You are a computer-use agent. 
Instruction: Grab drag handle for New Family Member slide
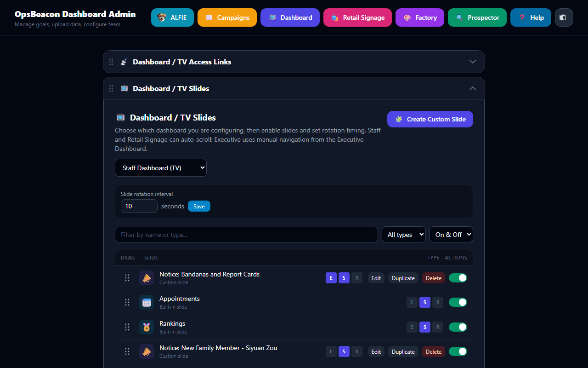[127, 351]
